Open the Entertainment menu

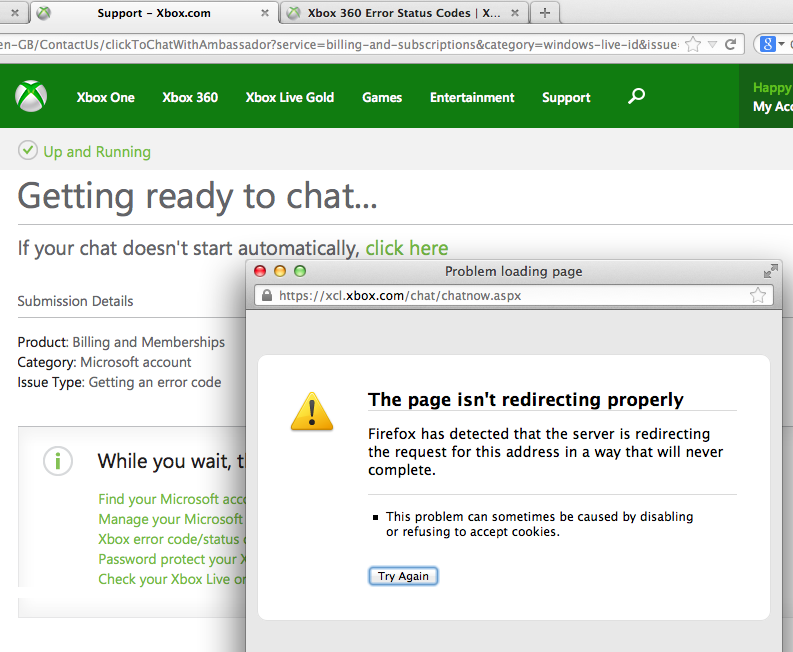coord(472,97)
